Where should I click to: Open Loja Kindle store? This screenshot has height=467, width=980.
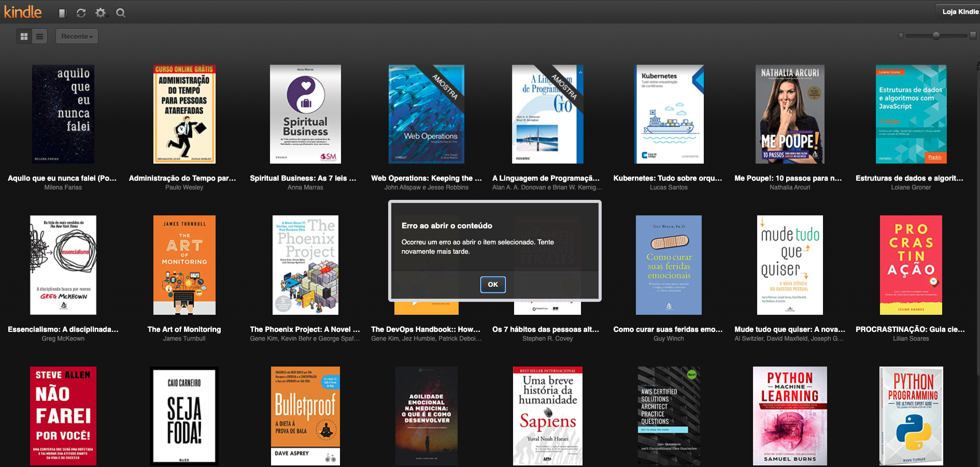pos(959,11)
